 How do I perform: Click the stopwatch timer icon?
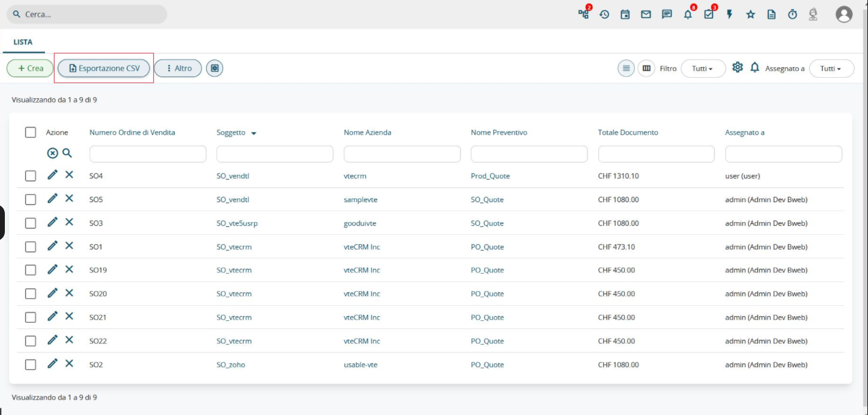[x=792, y=15]
